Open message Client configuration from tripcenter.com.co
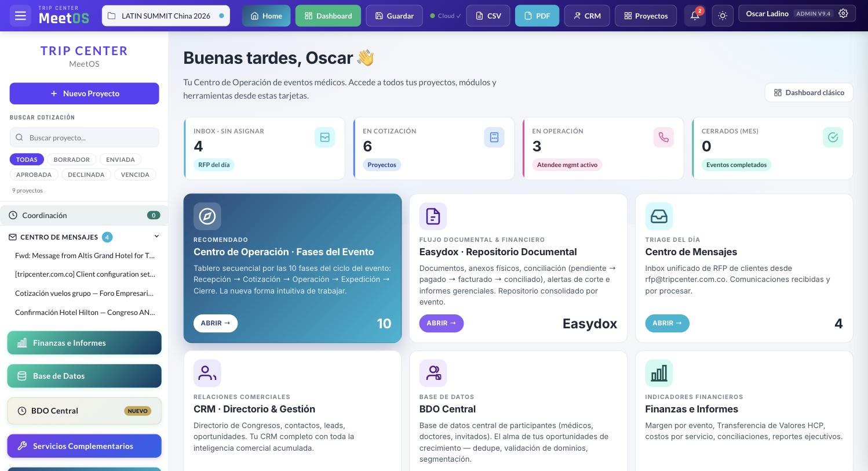 tap(85, 274)
